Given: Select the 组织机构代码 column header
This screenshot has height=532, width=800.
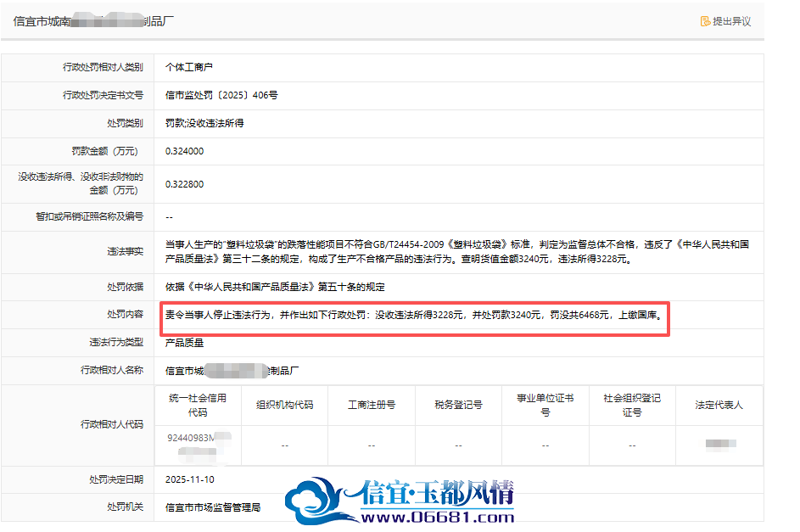Looking at the screenshot, I should (x=285, y=405).
